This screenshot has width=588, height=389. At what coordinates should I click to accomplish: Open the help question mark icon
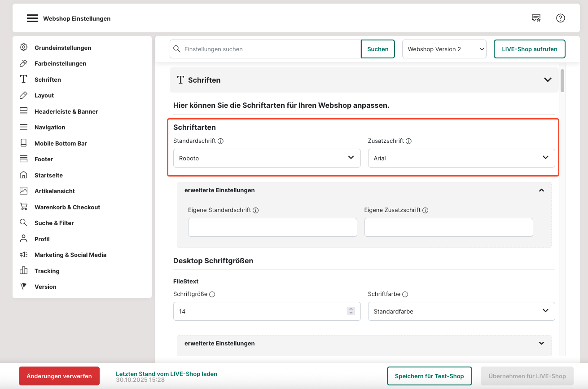[x=560, y=18]
